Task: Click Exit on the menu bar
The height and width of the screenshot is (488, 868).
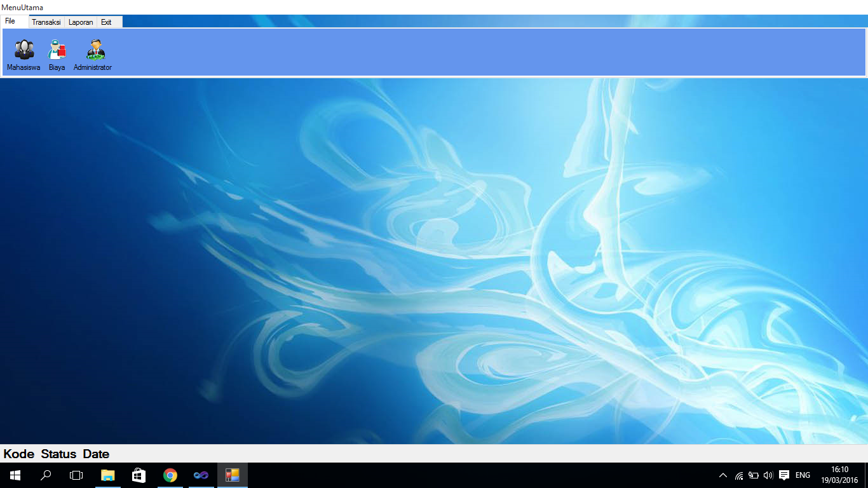Action: click(106, 22)
